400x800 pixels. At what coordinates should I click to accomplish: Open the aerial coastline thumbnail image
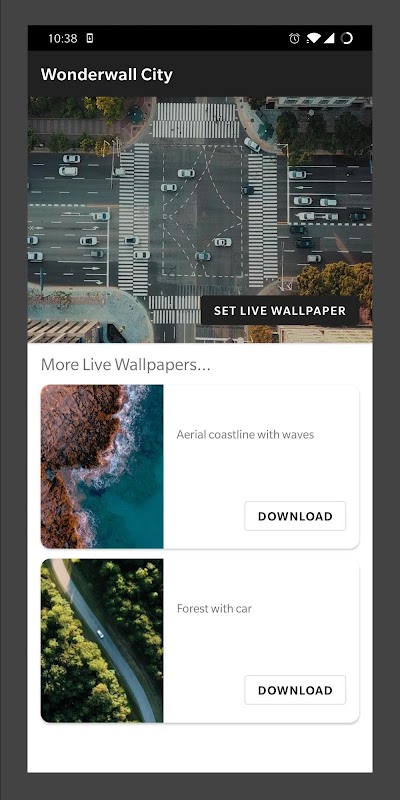(102, 467)
